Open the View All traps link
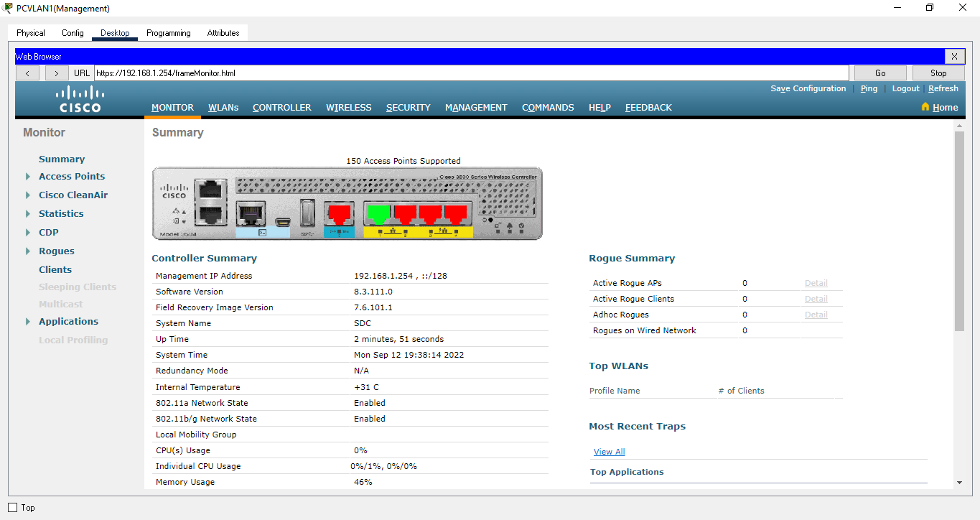 point(609,452)
